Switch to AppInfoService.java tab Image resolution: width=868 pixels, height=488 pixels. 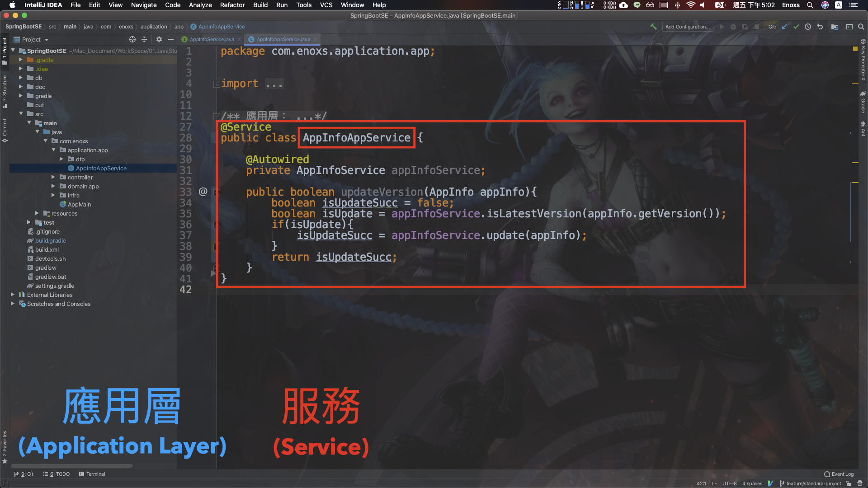[212, 39]
